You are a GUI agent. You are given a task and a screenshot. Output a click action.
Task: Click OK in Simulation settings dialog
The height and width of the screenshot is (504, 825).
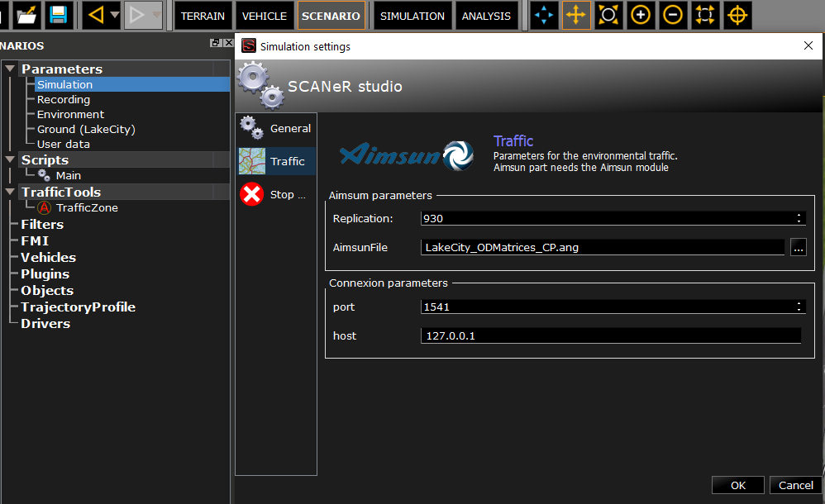[737, 485]
